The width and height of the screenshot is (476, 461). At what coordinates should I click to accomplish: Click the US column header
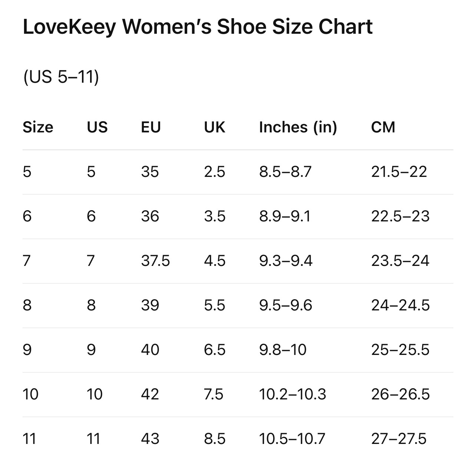coord(97,127)
